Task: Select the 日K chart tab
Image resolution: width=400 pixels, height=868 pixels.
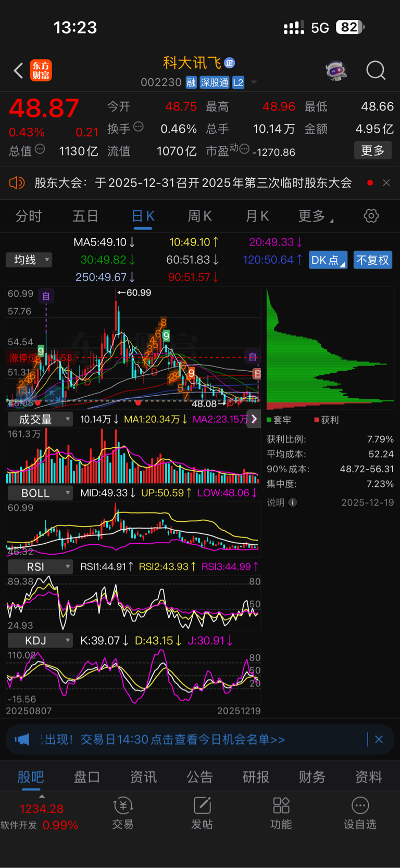Action: (143, 216)
